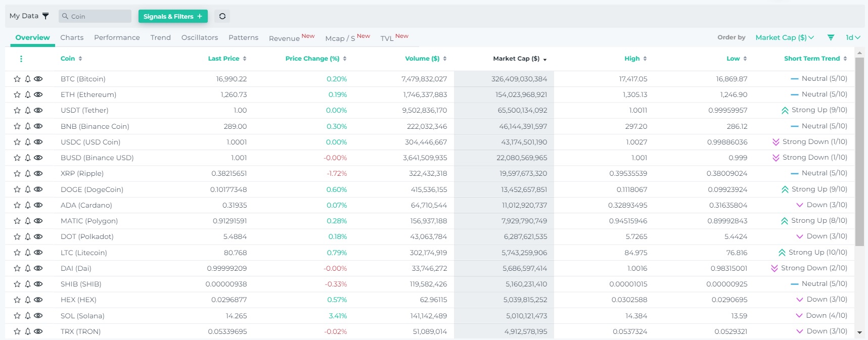Screen dimensions: 868x340
Task: Sort by Market Cap ($) column header
Action: (x=520, y=59)
